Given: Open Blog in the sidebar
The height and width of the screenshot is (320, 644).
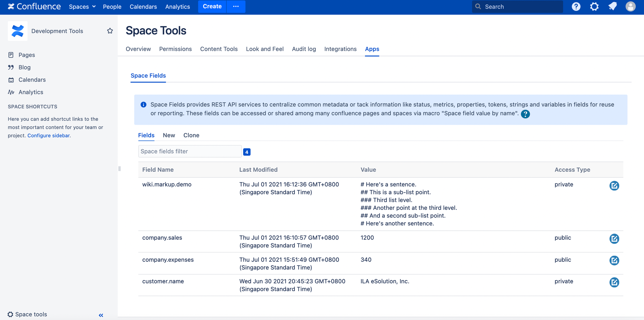Looking at the screenshot, I should [x=25, y=67].
